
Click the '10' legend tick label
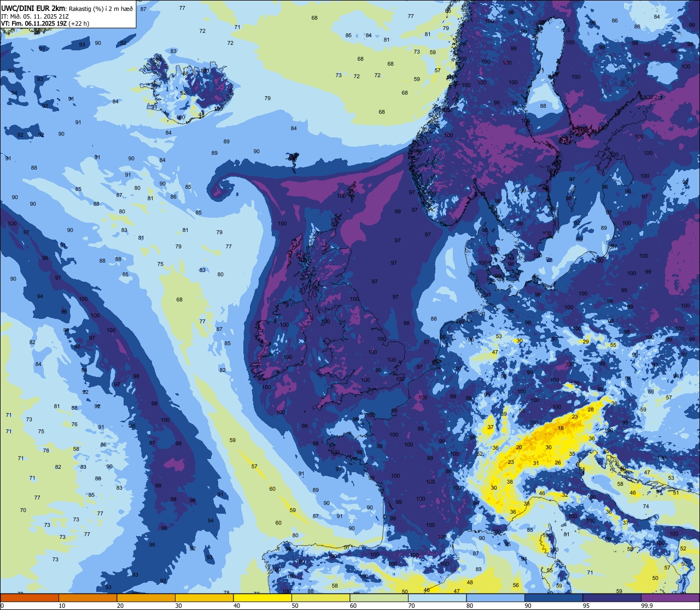(x=62, y=606)
